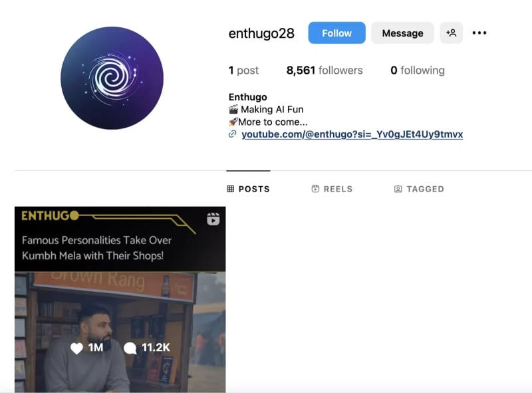The width and height of the screenshot is (532, 393).
Task: Switch to the REELS tab
Action: (332, 189)
